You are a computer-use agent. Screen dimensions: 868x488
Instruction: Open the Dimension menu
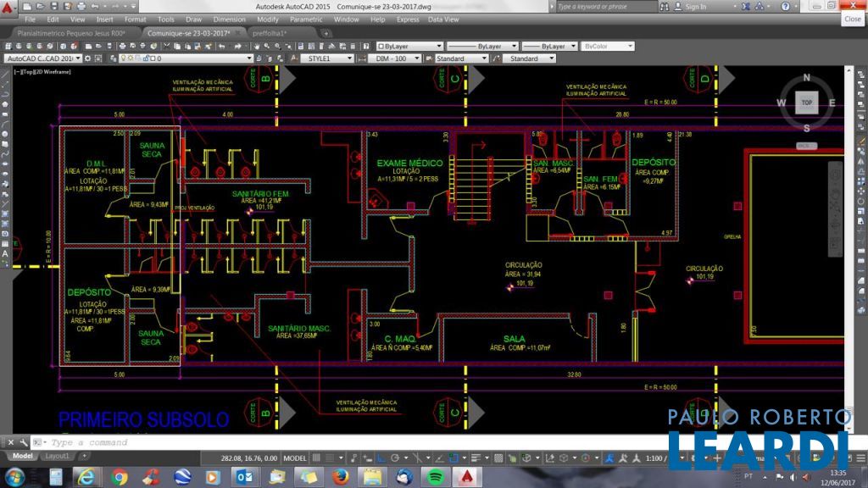[x=229, y=19]
